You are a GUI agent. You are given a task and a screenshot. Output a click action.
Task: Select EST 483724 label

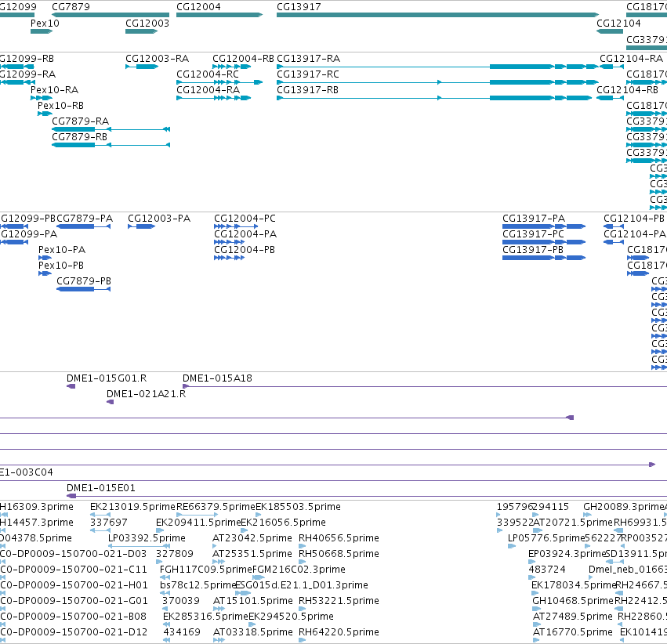point(547,570)
